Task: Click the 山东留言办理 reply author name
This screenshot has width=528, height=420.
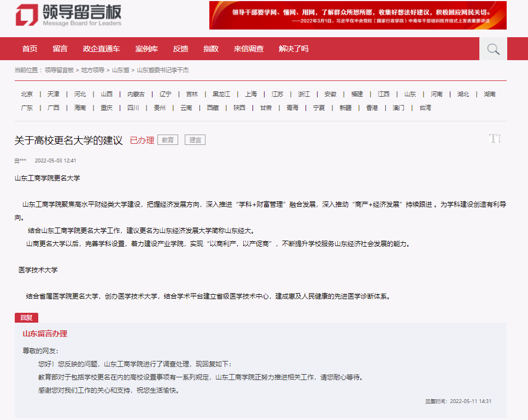Action: (x=45, y=334)
